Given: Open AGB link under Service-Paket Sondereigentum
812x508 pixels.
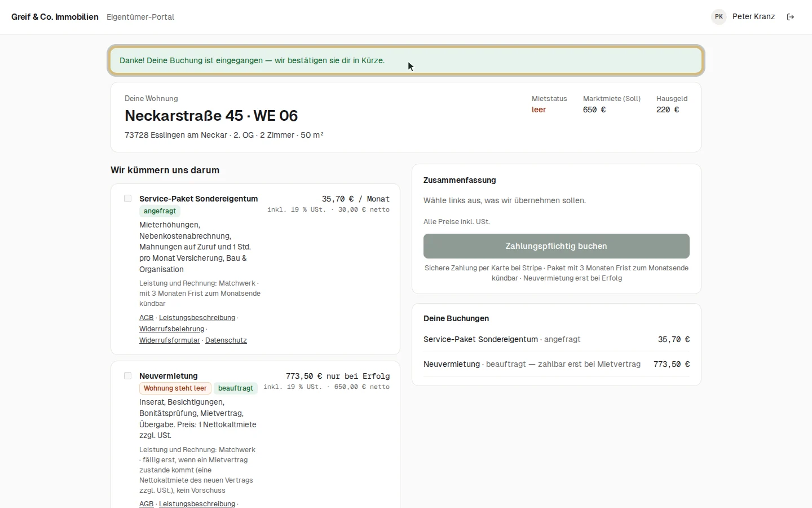Looking at the screenshot, I should (x=147, y=318).
